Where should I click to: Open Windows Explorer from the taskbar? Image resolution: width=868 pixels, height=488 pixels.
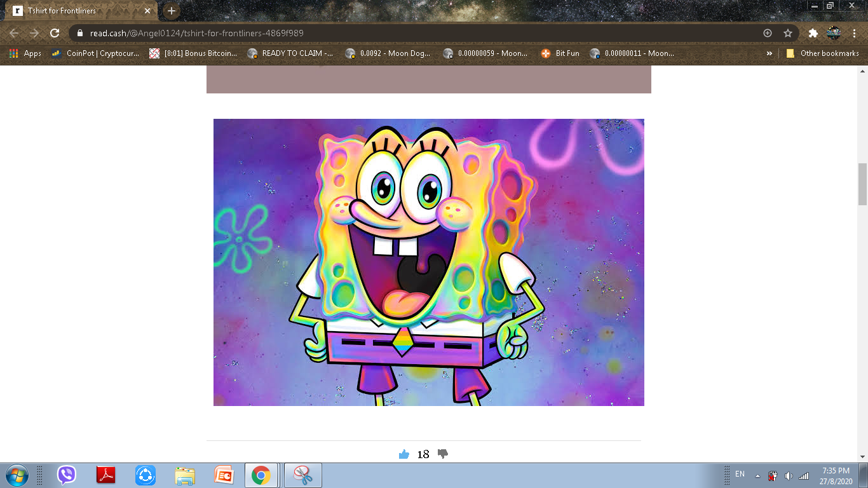tap(185, 475)
